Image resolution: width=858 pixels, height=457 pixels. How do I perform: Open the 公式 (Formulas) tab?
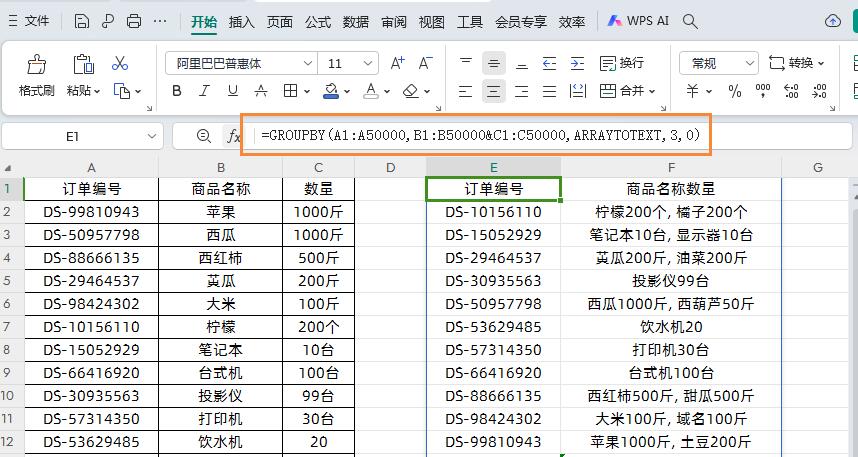(x=318, y=21)
